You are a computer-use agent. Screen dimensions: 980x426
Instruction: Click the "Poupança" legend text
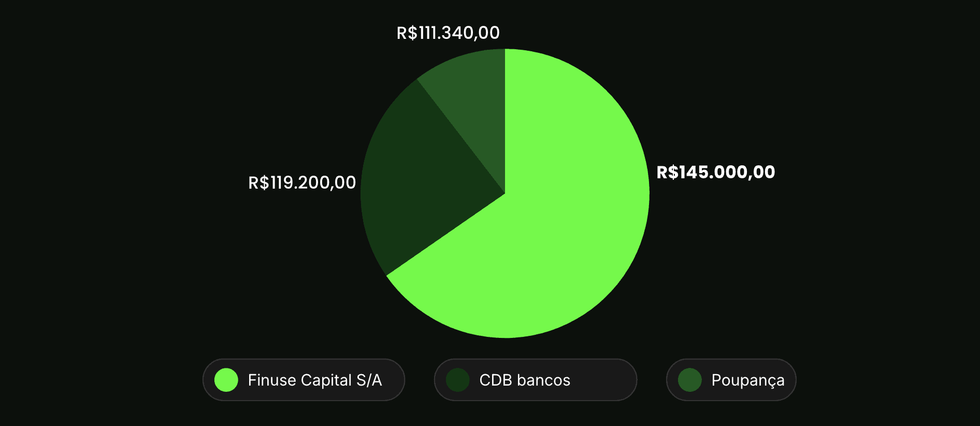coord(748,380)
